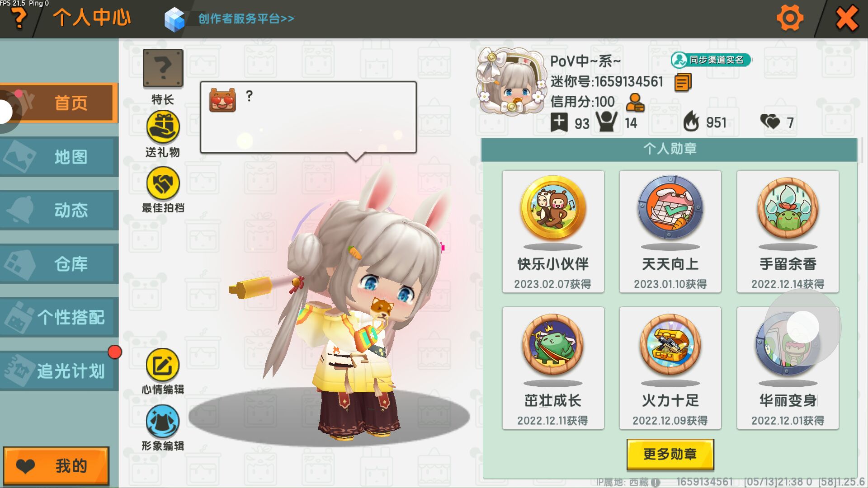Image resolution: width=868 pixels, height=488 pixels.
Task: Copy the 迷你号 with the clipboard icon
Action: tap(683, 82)
